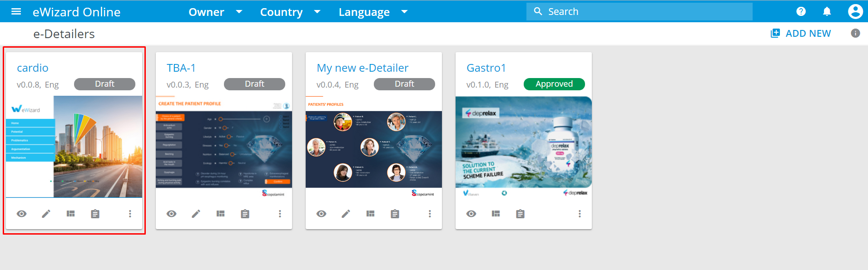
Task: Open more options menu on cardio card
Action: [130, 214]
